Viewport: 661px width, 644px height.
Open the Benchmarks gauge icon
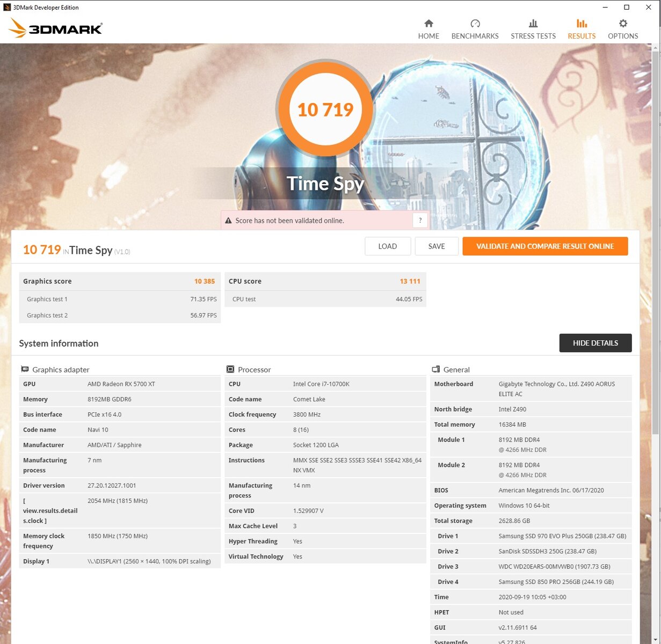(x=475, y=23)
